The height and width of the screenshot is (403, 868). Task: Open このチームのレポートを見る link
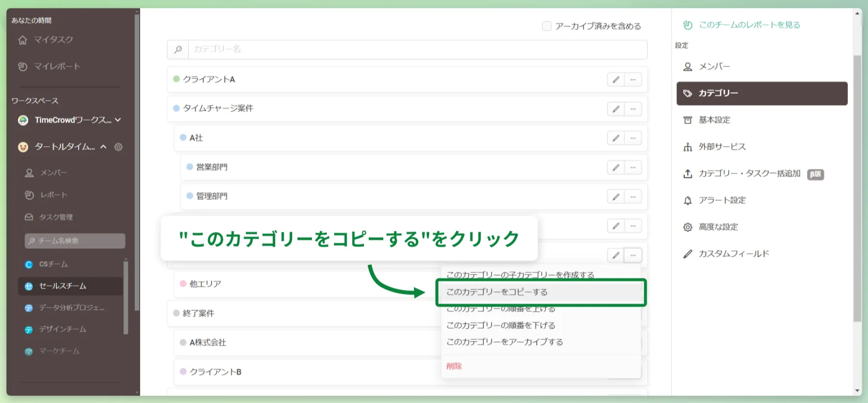pos(742,25)
